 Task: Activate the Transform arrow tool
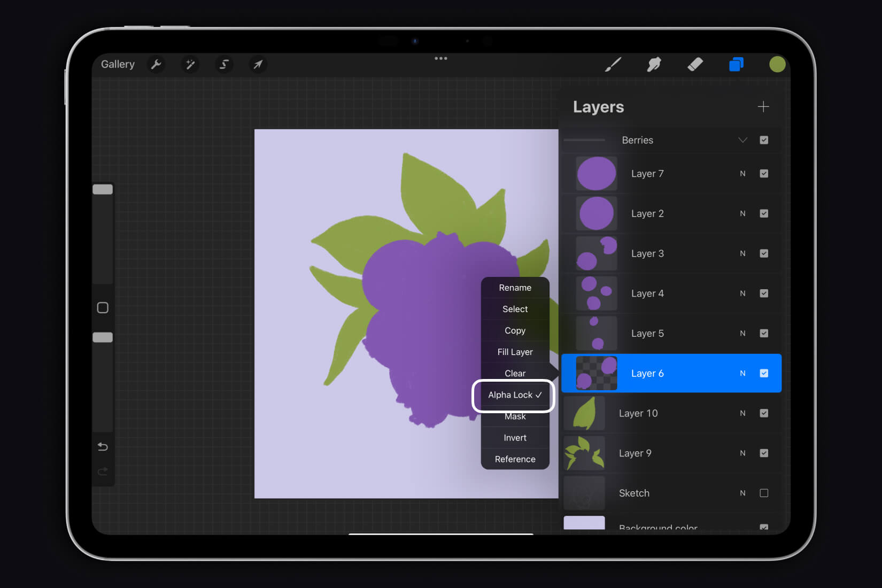coord(258,65)
